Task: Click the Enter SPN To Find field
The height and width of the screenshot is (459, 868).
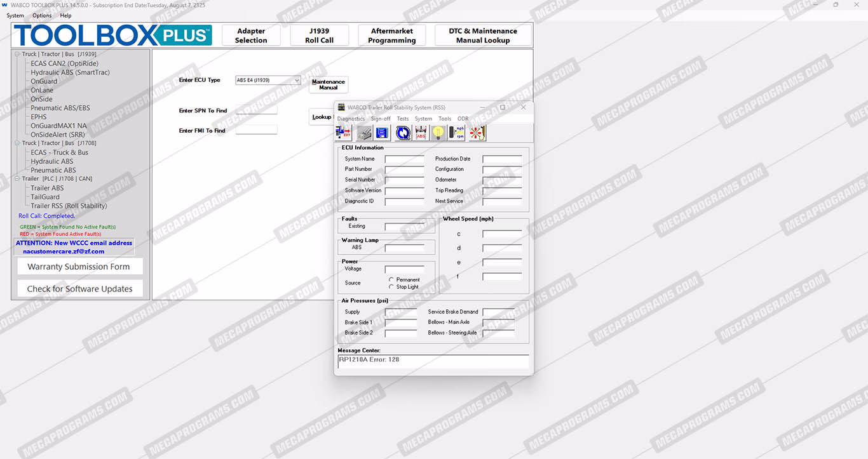Action: (x=257, y=110)
